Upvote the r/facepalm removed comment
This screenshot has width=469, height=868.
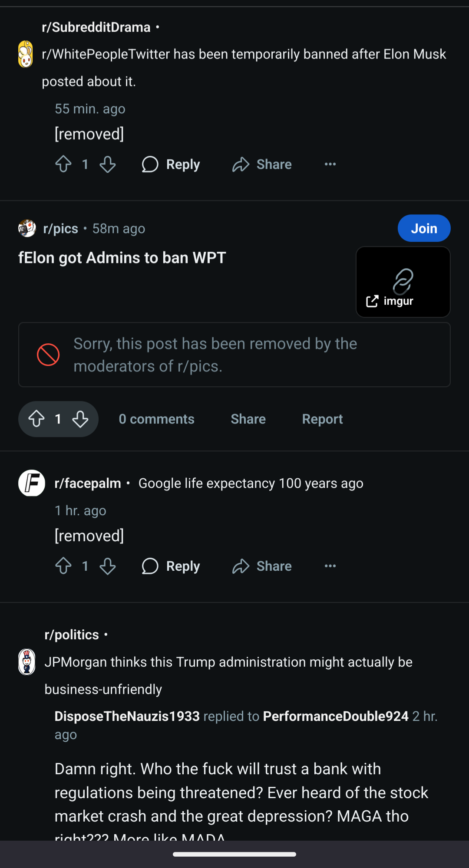click(63, 566)
